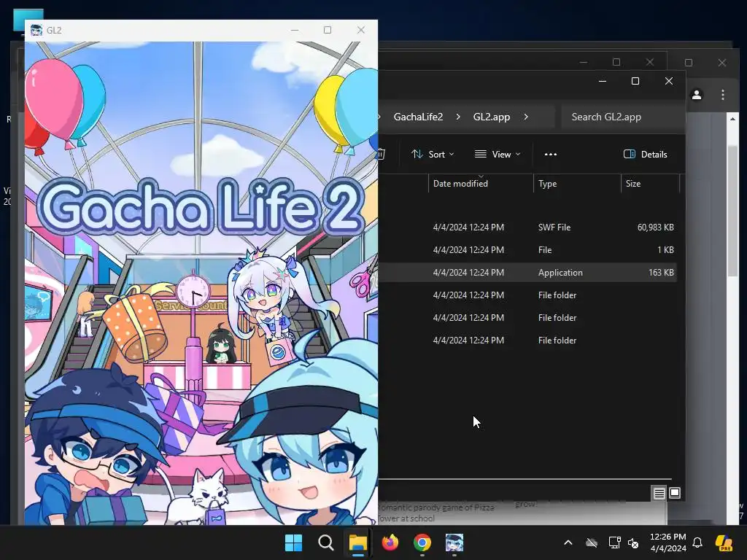Expand chevron after GachaLife2 breadcrumb
The height and width of the screenshot is (560, 747).
pos(458,117)
